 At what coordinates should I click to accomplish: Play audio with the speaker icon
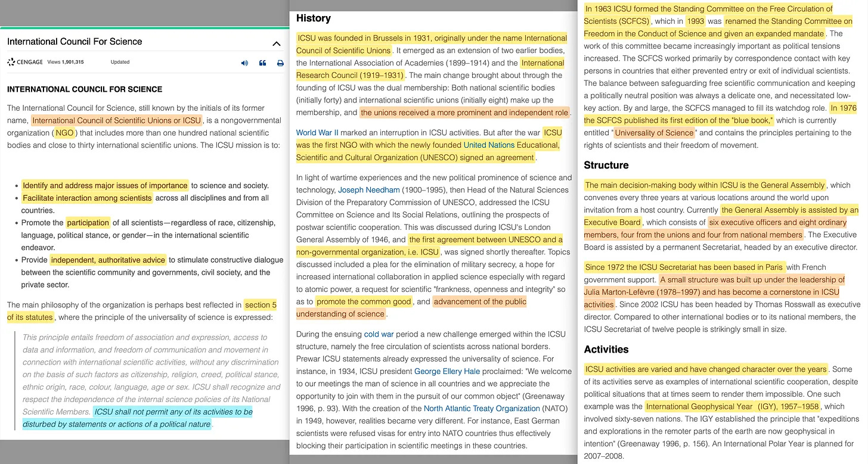pyautogui.click(x=244, y=63)
